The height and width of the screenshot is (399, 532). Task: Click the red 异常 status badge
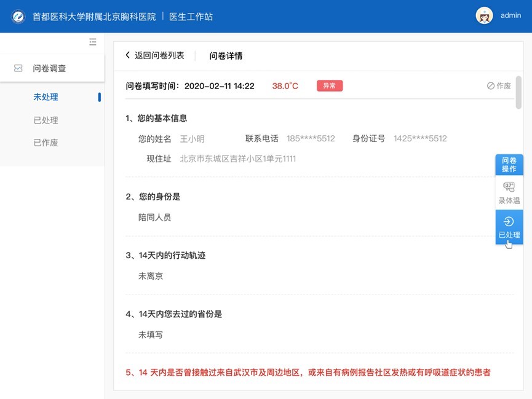[x=330, y=86]
